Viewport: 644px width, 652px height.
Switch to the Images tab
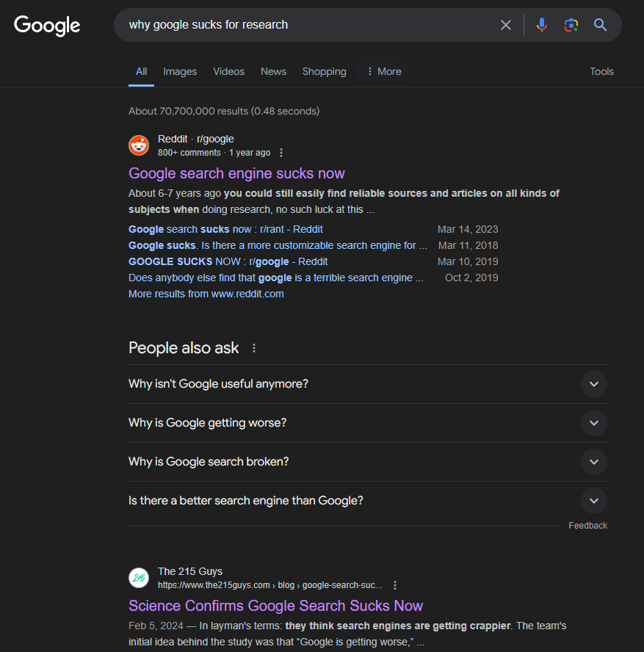[x=180, y=71]
